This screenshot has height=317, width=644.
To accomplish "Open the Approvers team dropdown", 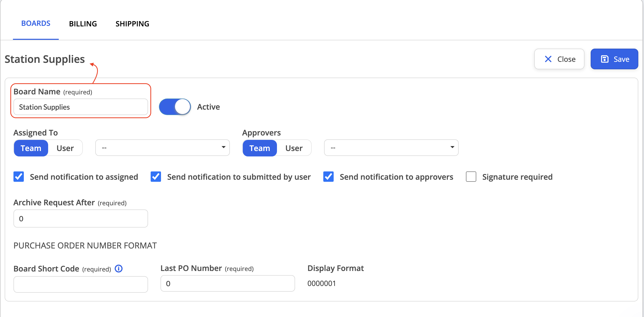I will [x=391, y=148].
